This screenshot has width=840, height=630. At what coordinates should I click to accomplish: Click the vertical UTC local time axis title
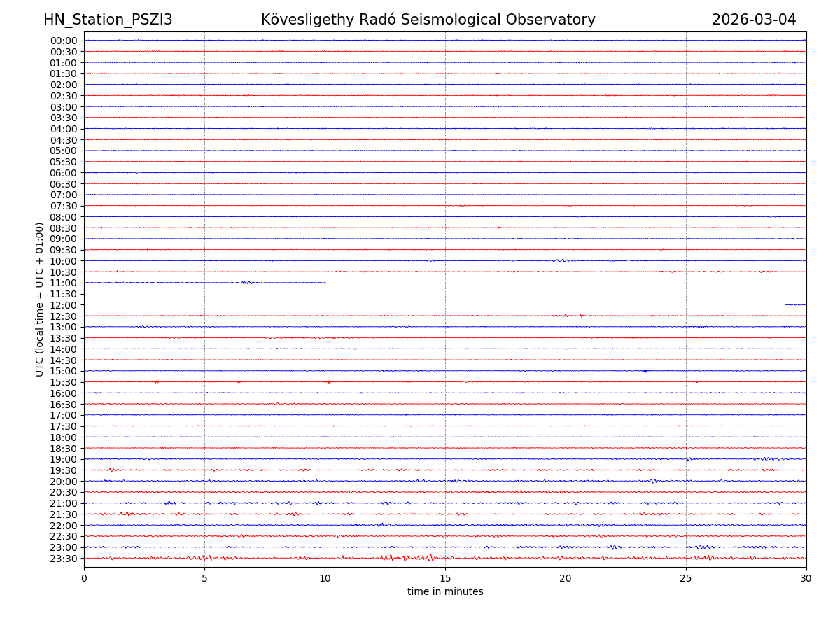click(x=40, y=299)
